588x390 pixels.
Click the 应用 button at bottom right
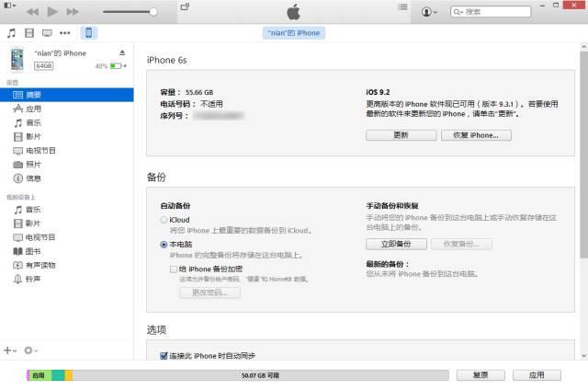(537, 375)
